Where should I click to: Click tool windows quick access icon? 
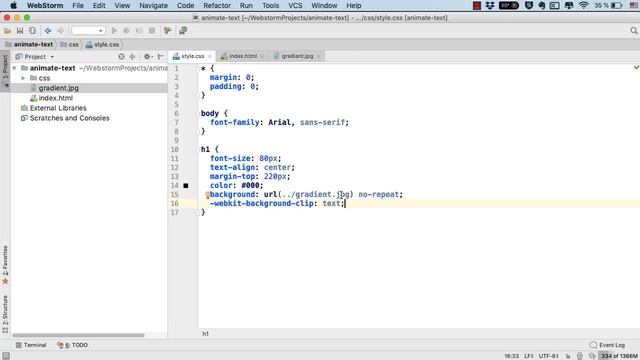(5, 356)
